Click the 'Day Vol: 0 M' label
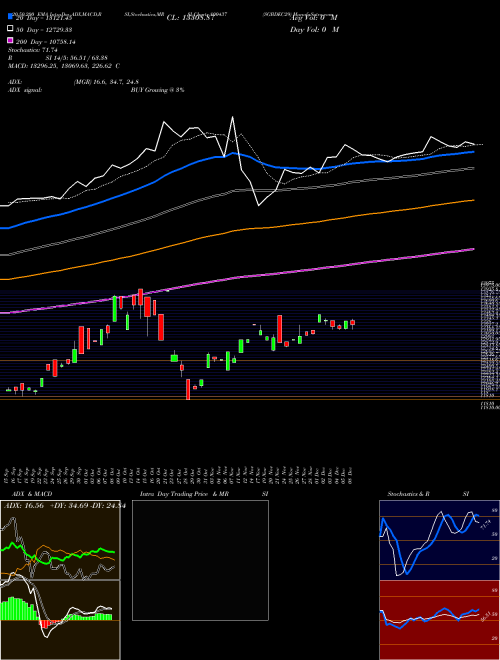500x660 pixels. pos(314,29)
